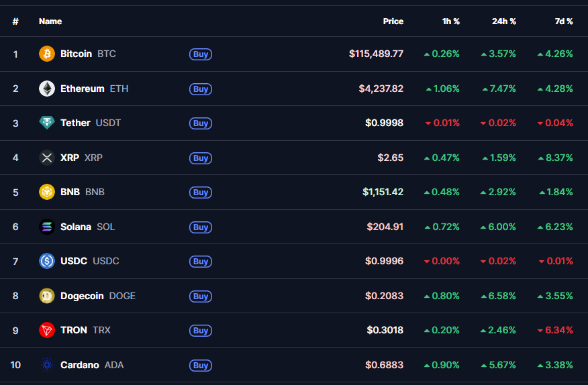588x385 pixels.
Task: Click the Cardano logo icon
Action: pyautogui.click(x=47, y=365)
